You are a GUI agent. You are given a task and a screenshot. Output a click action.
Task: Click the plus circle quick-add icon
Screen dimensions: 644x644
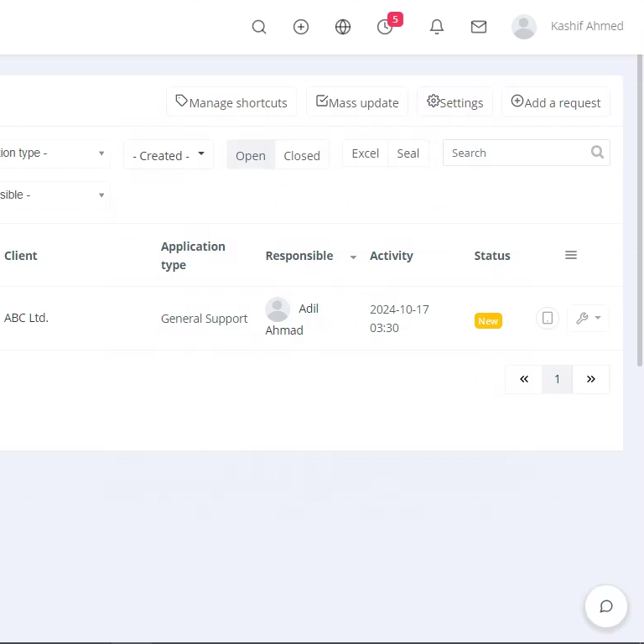301,27
